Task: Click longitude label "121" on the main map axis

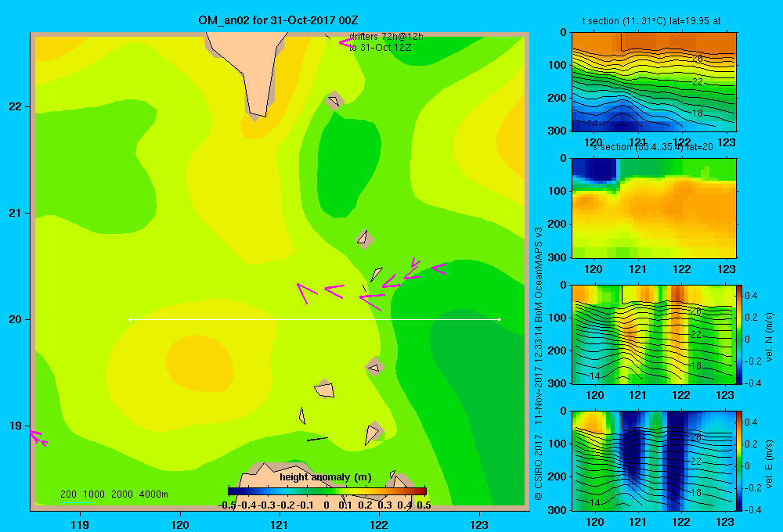Action: coord(280,524)
